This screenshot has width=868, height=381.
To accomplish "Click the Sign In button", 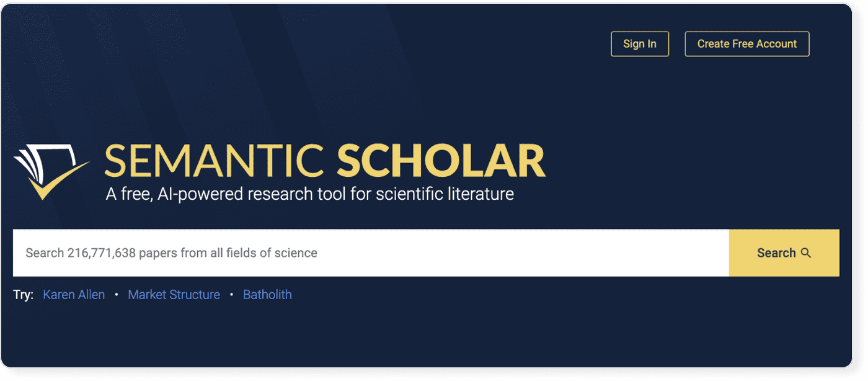I will pyautogui.click(x=640, y=43).
